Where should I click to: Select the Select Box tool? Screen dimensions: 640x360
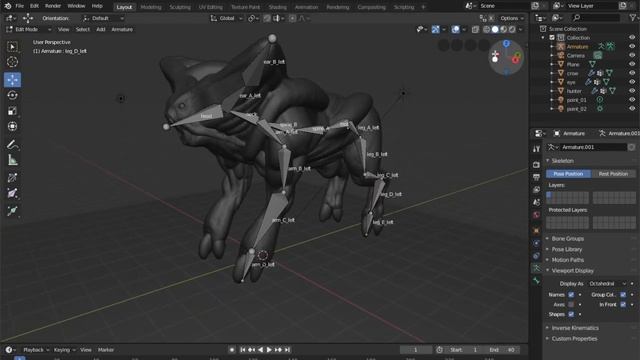point(12,47)
